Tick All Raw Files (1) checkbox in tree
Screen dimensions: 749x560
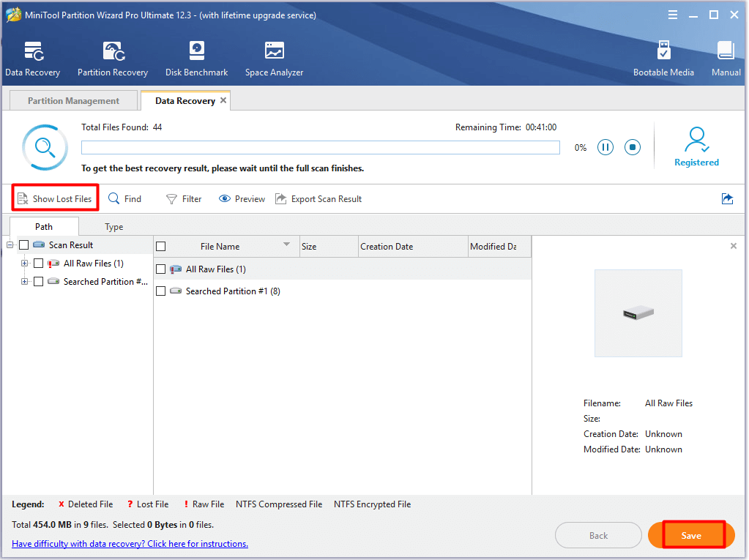pos(39,263)
